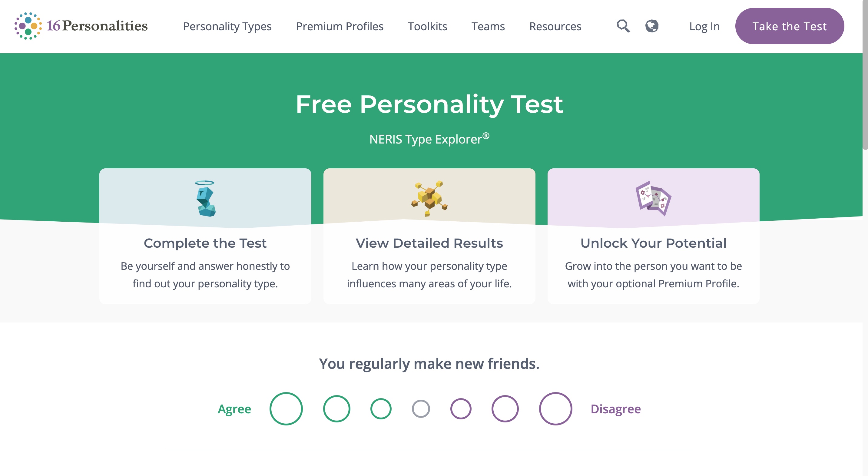Click the purple Unlock Your Potential map icon
This screenshot has width=868, height=476.
[653, 199]
